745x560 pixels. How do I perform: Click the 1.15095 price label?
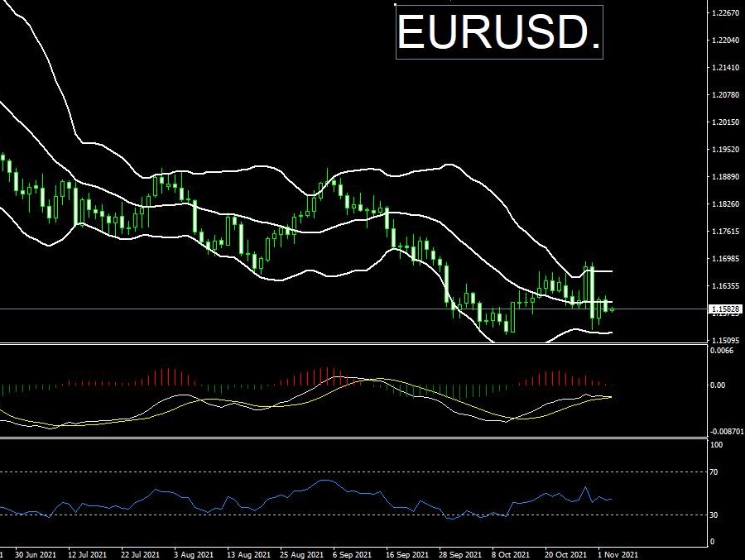pos(725,341)
